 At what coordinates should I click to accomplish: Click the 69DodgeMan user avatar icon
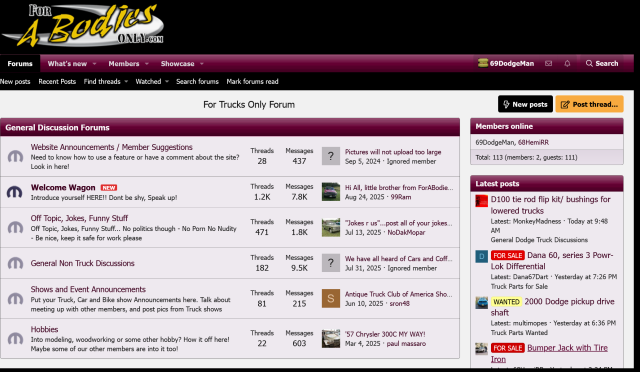click(x=483, y=63)
